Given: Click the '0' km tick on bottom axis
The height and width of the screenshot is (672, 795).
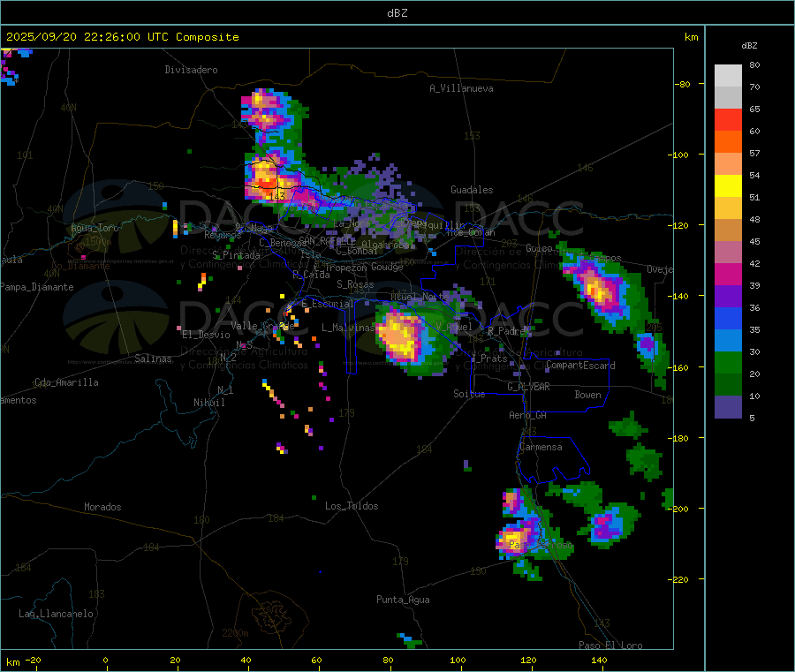Looking at the screenshot, I should (105, 661).
